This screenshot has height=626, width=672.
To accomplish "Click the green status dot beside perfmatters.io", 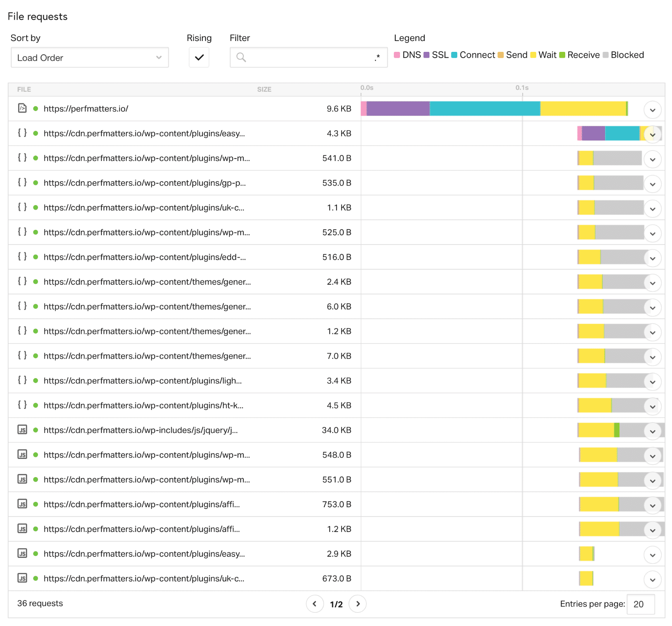I will click(x=36, y=109).
